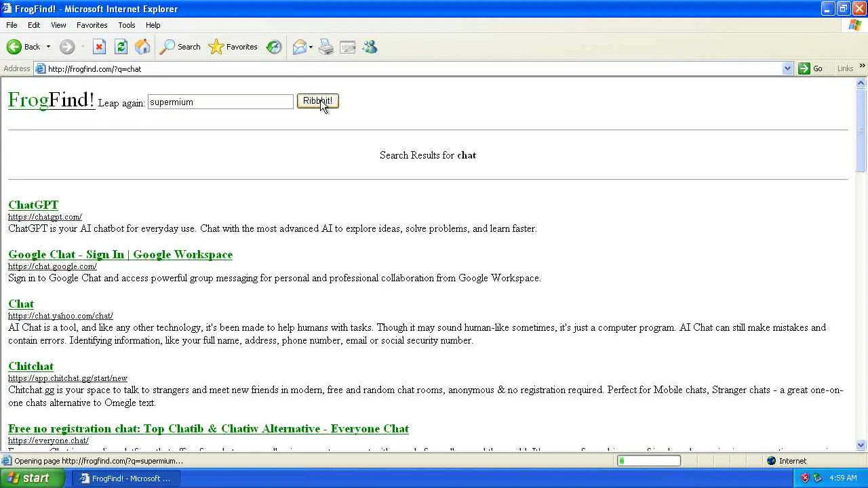
Task: Click the Edit page toolbar icon
Action: pos(348,47)
